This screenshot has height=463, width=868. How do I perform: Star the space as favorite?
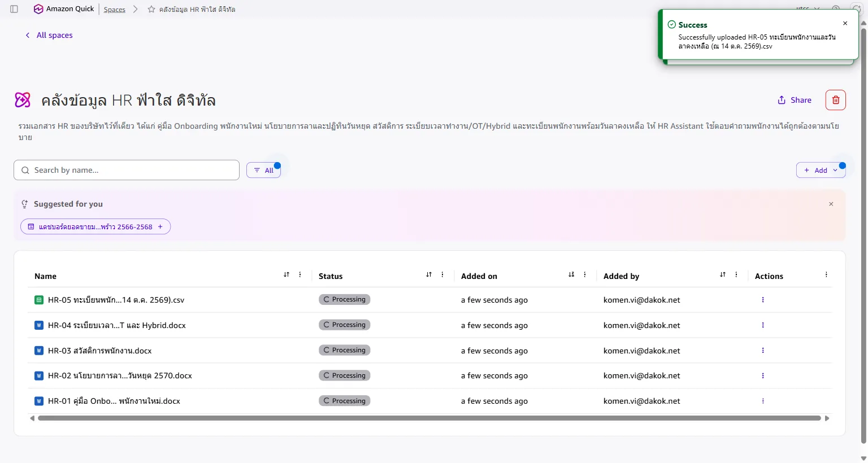coord(151,9)
